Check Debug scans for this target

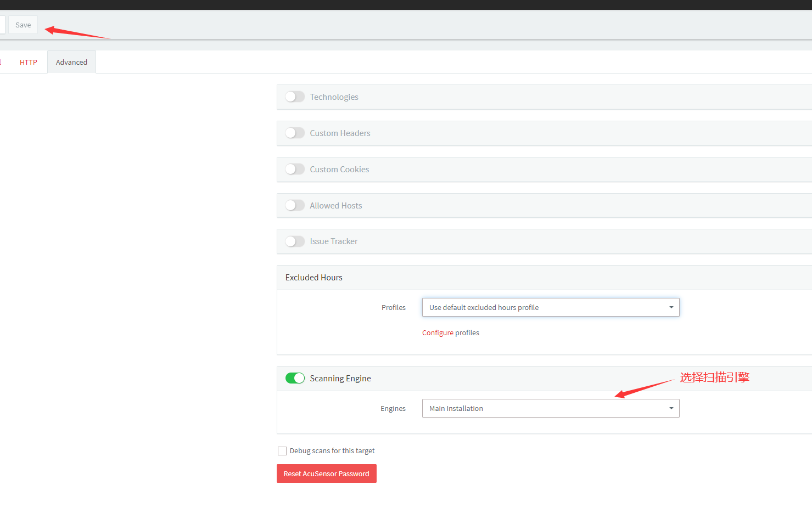pos(282,451)
